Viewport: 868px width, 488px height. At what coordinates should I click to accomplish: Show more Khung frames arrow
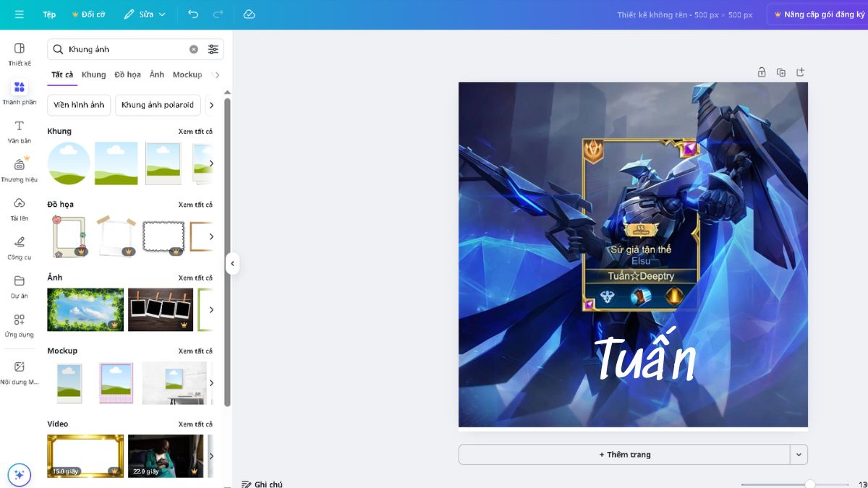[211, 163]
